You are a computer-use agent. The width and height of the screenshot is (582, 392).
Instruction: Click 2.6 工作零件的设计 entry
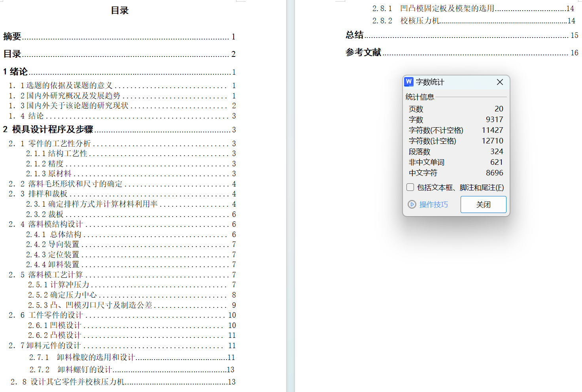click(x=122, y=315)
